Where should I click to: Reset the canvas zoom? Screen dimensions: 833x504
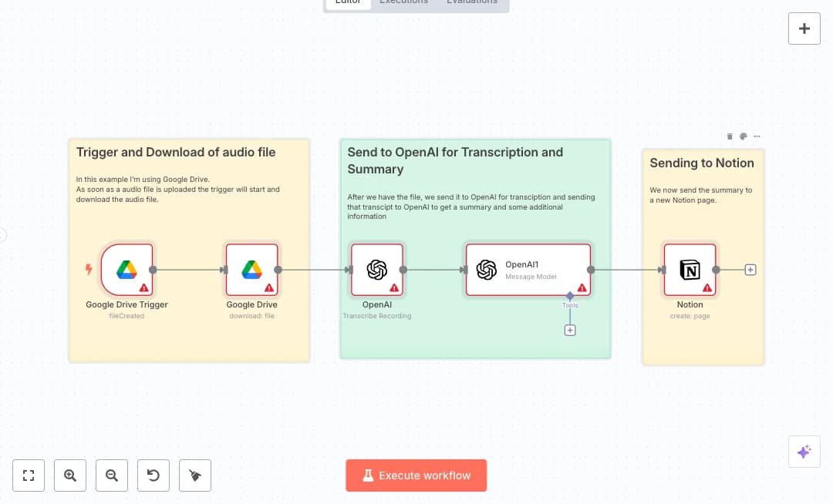click(x=153, y=475)
